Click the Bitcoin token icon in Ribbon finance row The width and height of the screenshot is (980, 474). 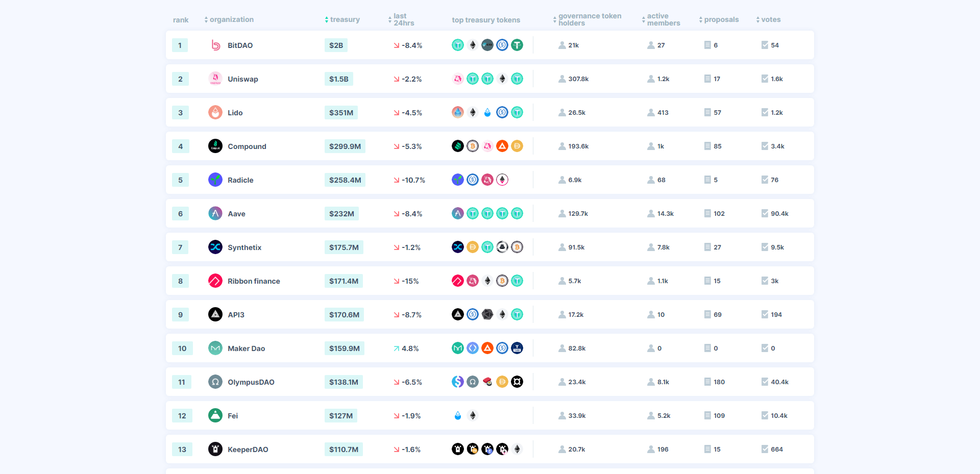click(x=502, y=281)
